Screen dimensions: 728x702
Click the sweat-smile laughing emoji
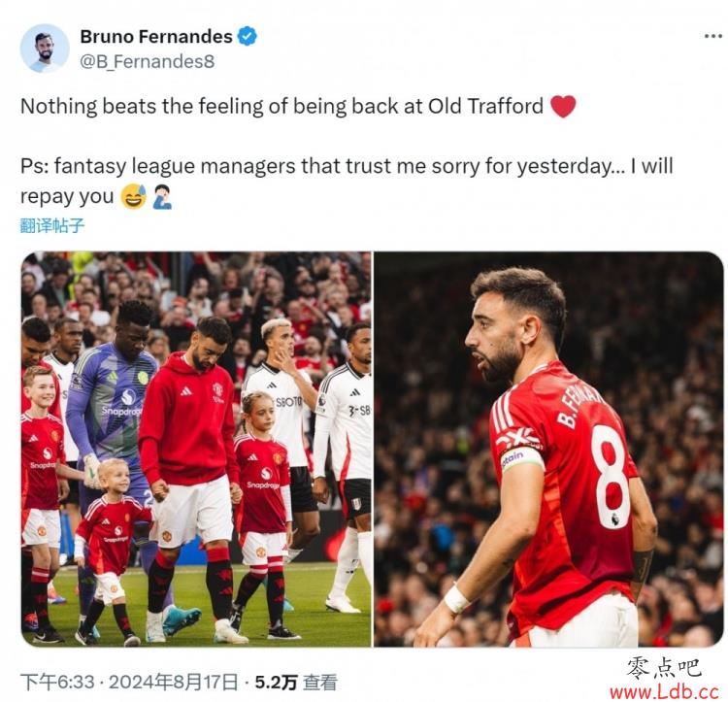pos(134,196)
